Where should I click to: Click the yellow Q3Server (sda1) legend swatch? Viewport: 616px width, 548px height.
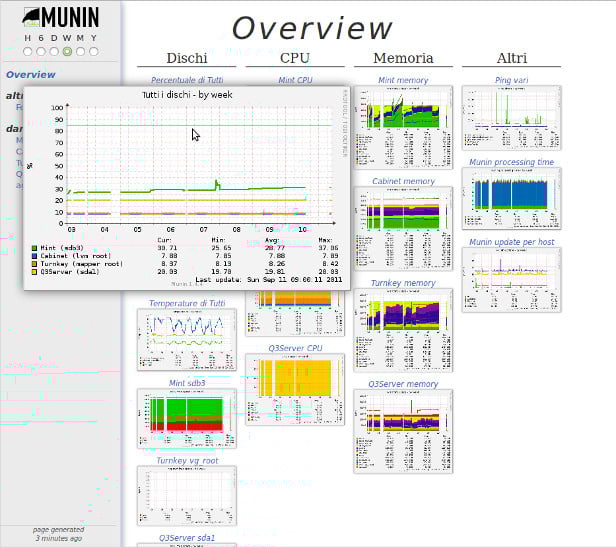click(x=34, y=271)
